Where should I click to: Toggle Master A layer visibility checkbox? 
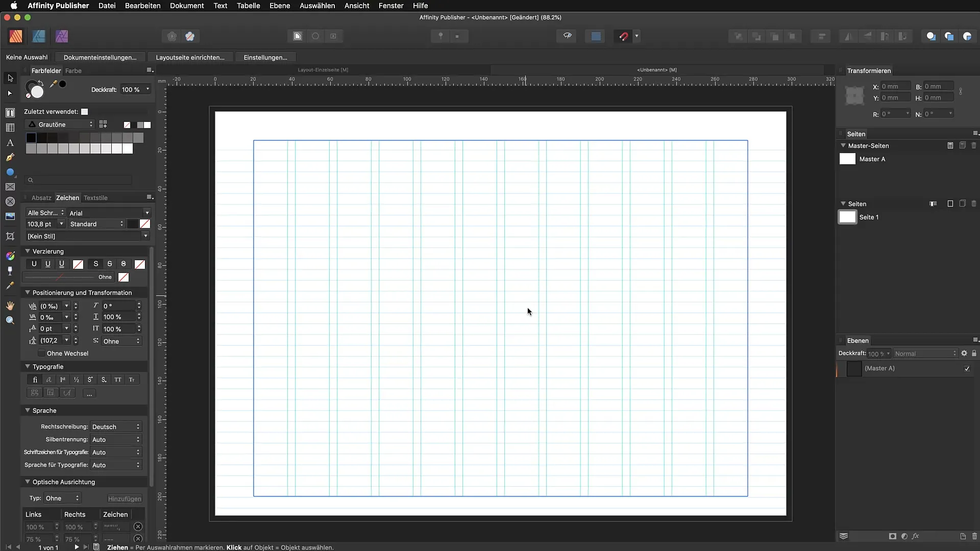(967, 368)
